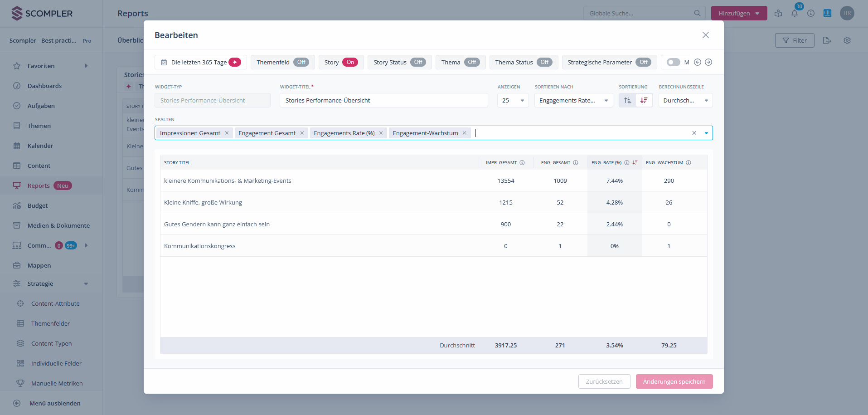This screenshot has width=868, height=415.
Task: Click the Änderungen speichern button
Action: coord(674,381)
